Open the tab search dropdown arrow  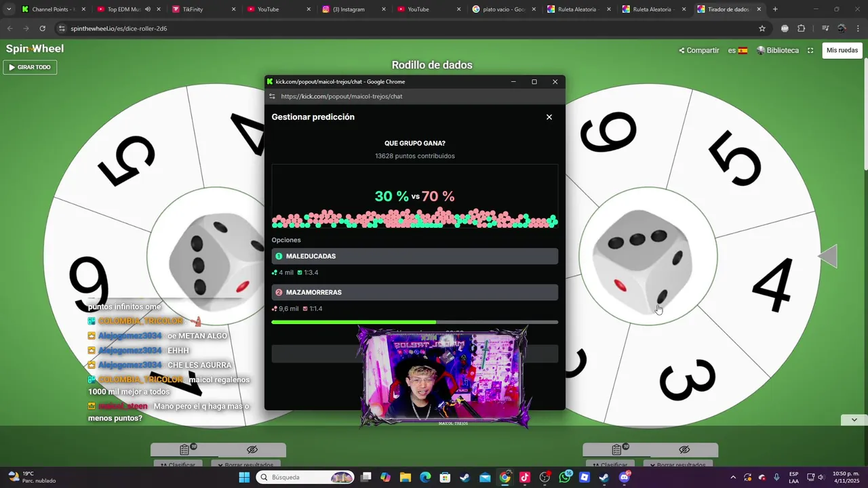click(x=9, y=9)
